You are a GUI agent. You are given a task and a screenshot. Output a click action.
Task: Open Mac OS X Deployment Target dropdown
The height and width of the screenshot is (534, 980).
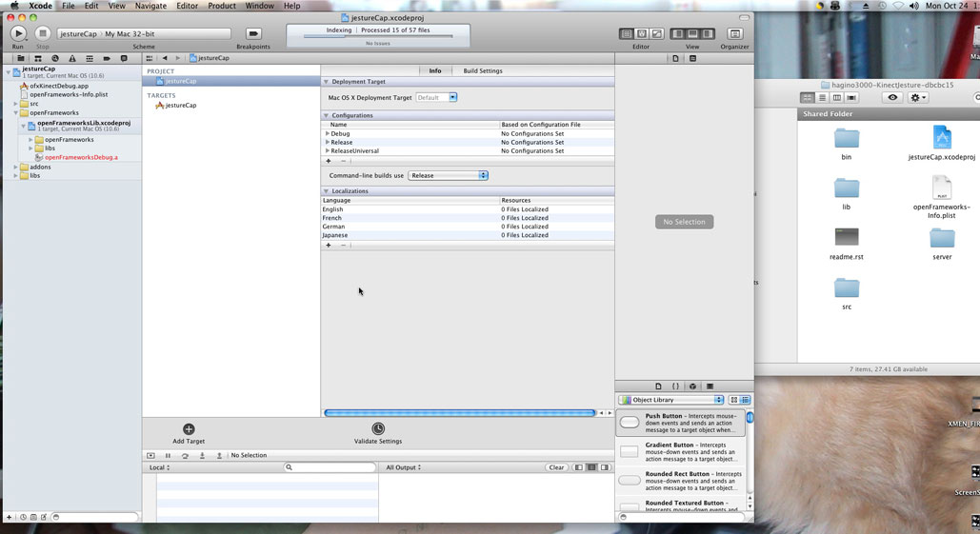[x=436, y=97]
